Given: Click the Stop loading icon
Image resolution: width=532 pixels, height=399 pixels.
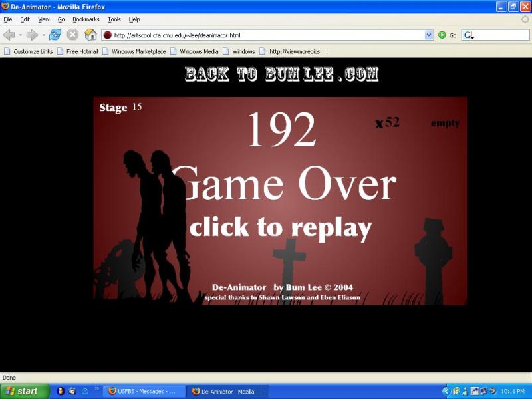Looking at the screenshot, I should tap(72, 35).
